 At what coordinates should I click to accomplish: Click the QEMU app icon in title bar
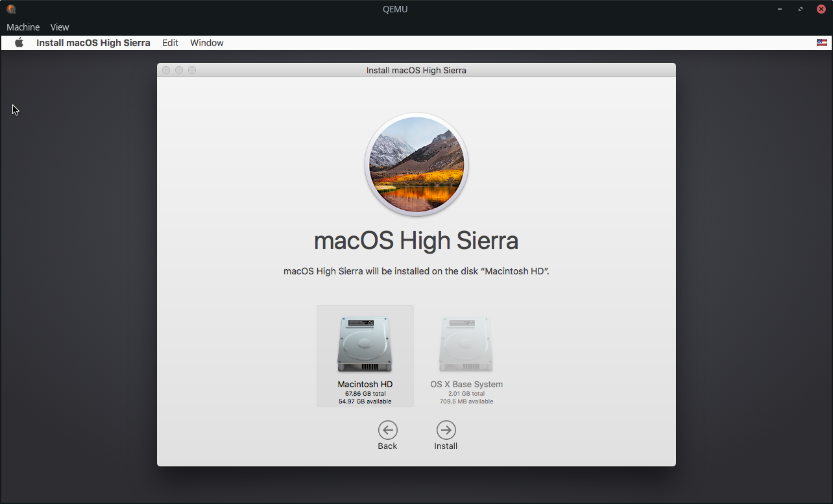(x=11, y=9)
